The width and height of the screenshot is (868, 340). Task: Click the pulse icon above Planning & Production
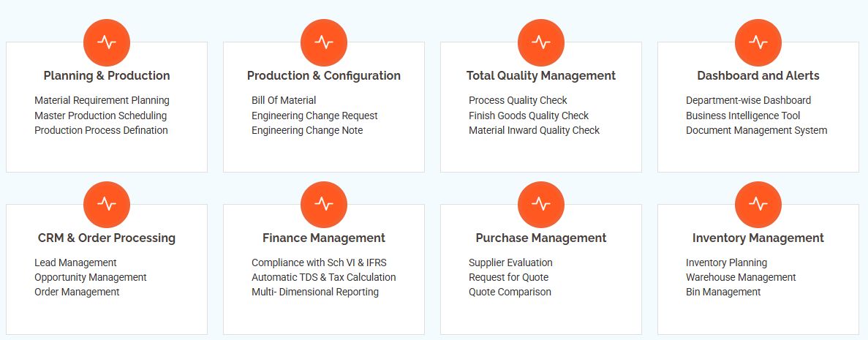pos(107,42)
